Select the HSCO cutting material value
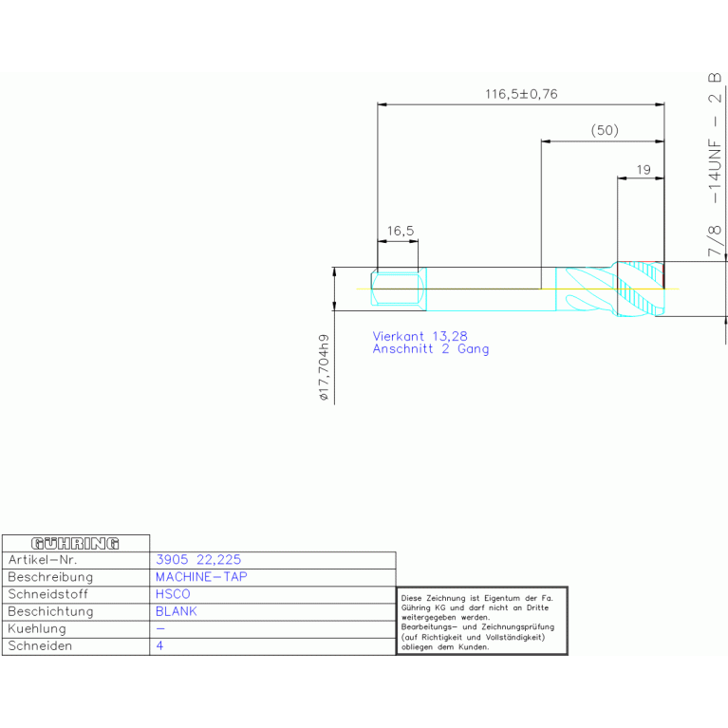Screen dimensions: 728x728 click(x=173, y=594)
